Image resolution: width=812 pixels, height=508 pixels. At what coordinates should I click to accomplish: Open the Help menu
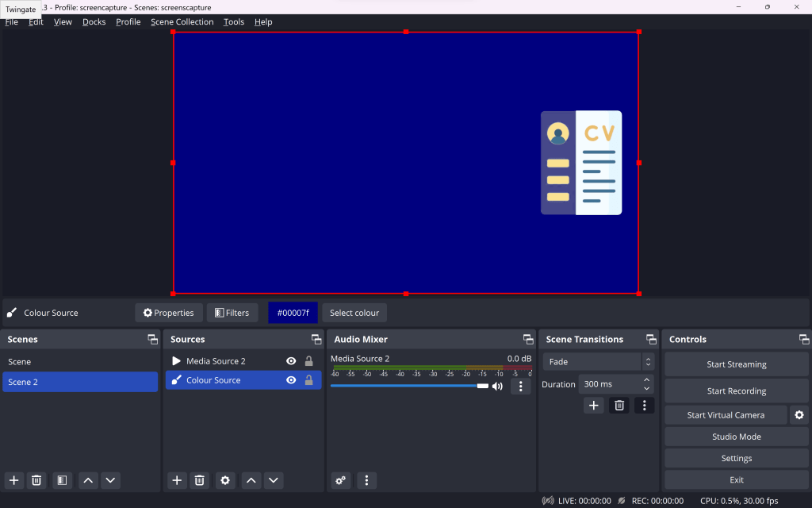pyautogui.click(x=263, y=21)
